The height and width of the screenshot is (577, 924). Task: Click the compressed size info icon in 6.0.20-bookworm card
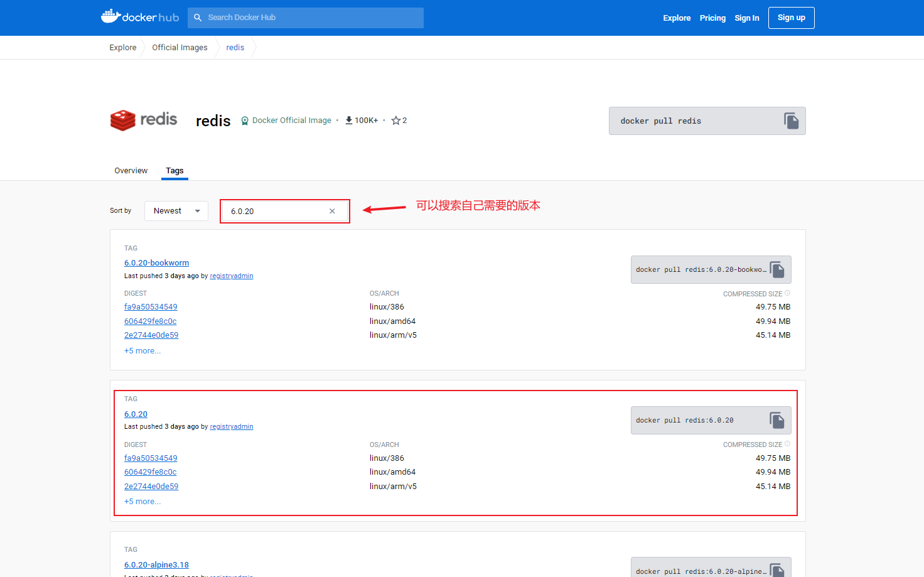point(787,293)
